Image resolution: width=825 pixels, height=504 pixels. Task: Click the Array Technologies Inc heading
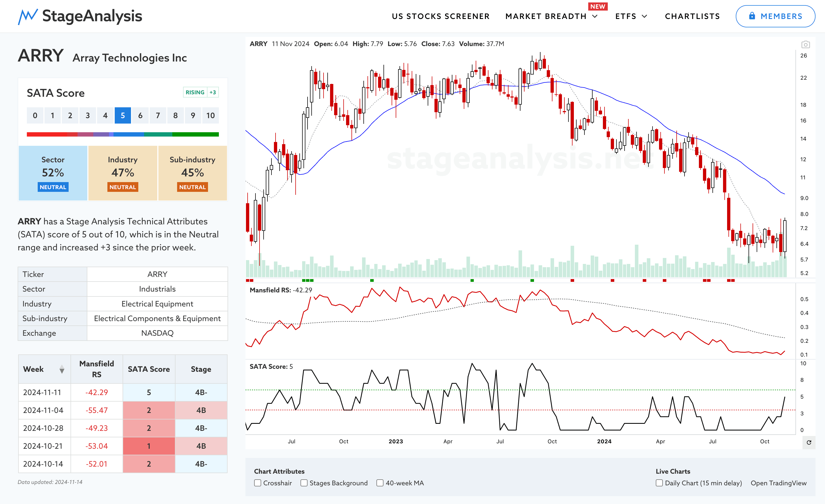point(130,58)
